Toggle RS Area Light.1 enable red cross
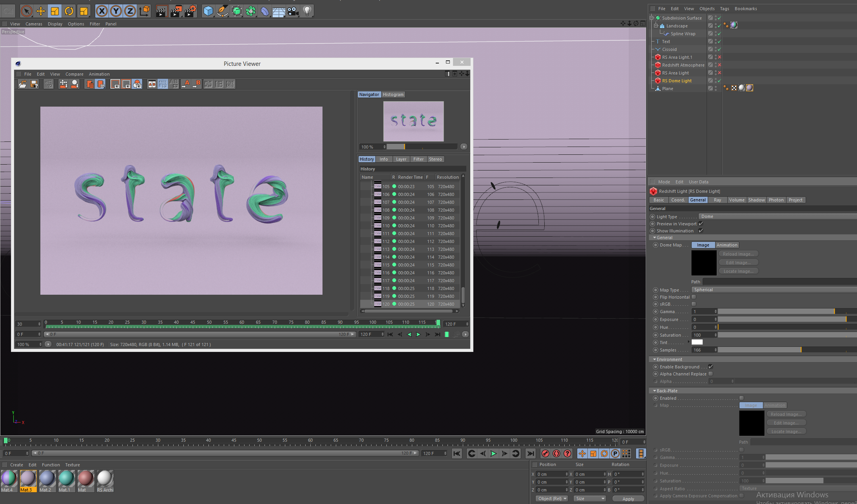 [x=719, y=57]
